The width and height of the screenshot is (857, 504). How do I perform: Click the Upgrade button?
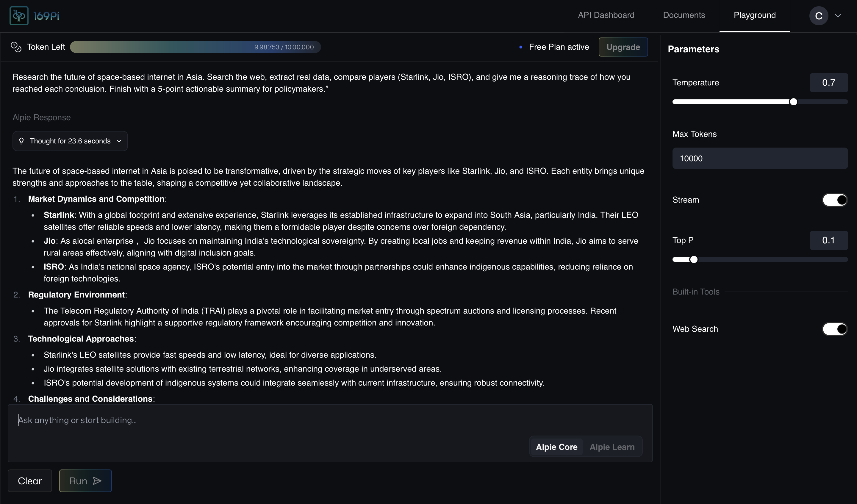623,47
